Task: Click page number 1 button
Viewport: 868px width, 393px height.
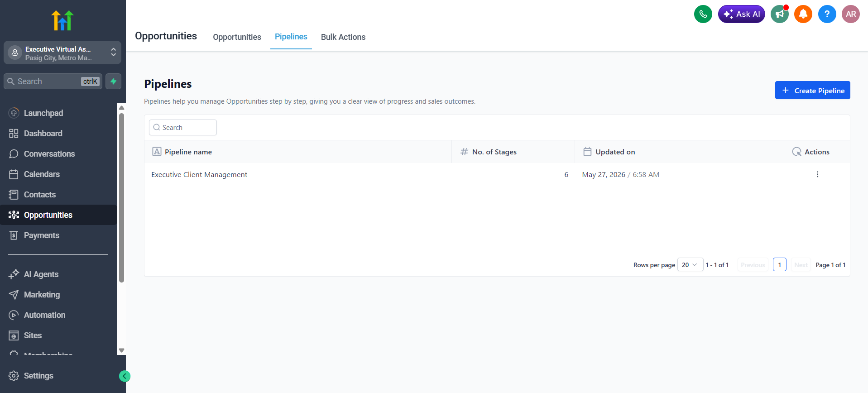Action: [x=779, y=265]
